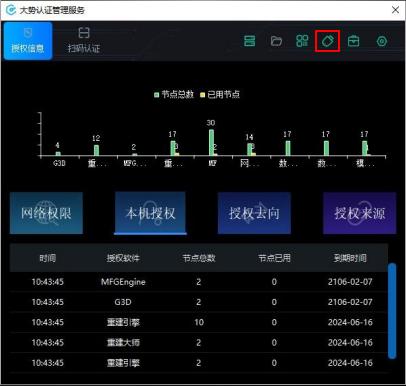Click the 授权软件 column header
Image resolution: width=406 pixels, height=386 pixels.
pyautogui.click(x=123, y=258)
